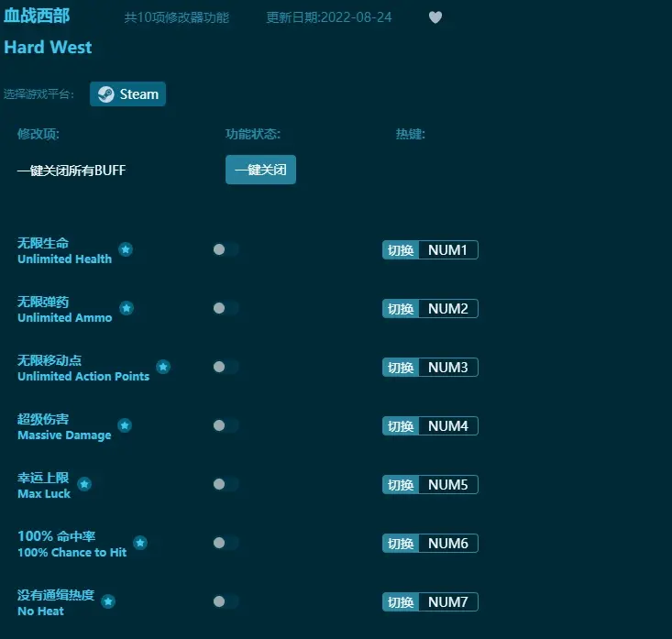Click 切换 button for NUM7 hotkey
Screen dimensions: 672x639
tap(401, 602)
